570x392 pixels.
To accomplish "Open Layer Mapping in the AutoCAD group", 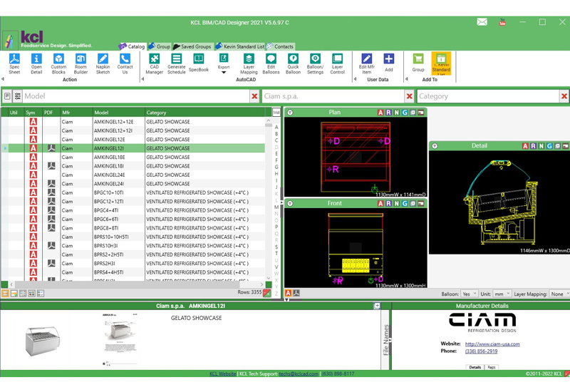I will click(249, 63).
